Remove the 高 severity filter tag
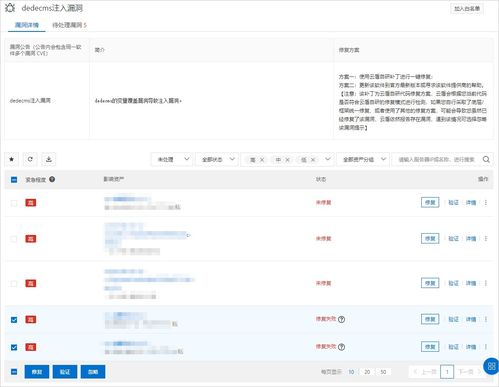499x387 pixels. point(262,160)
